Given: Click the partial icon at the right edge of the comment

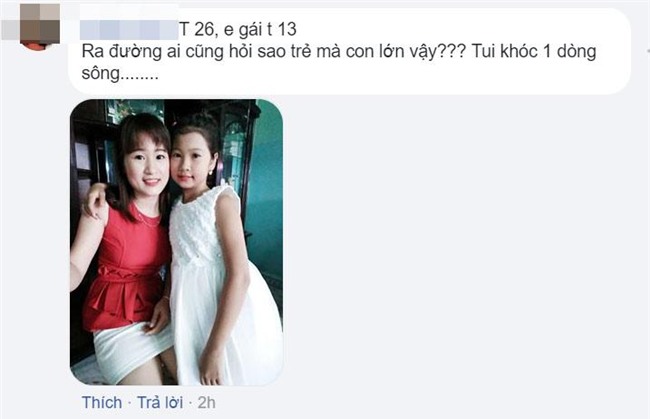Looking at the screenshot, I should point(648,51).
